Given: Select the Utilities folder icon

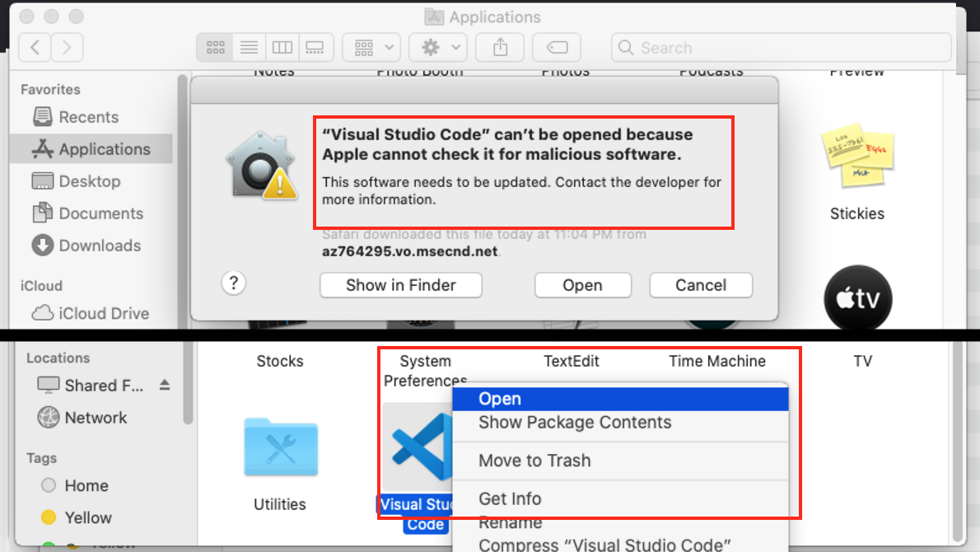Looking at the screenshot, I should click(x=281, y=447).
